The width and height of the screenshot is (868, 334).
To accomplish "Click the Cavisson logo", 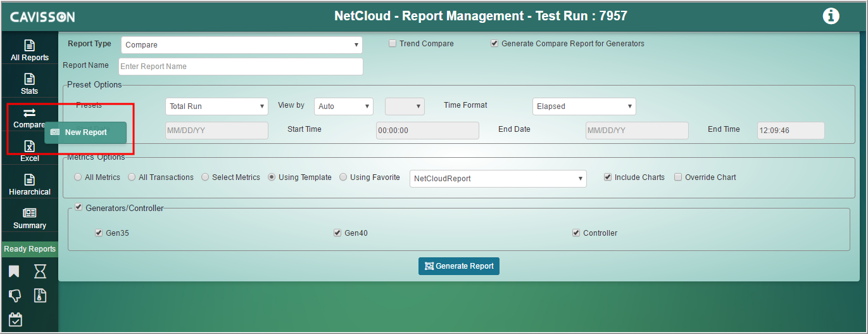I will (42, 17).
